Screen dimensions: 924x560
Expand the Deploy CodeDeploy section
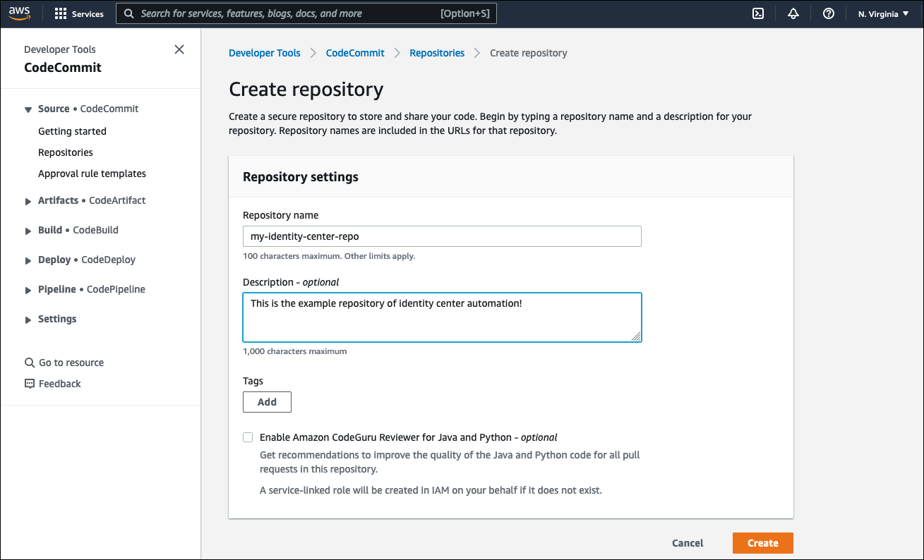[x=28, y=260]
